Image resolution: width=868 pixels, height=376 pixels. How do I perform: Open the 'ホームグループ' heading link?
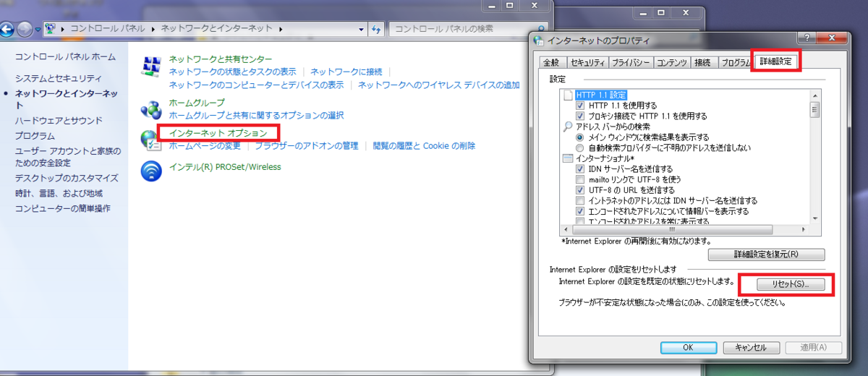(x=197, y=103)
